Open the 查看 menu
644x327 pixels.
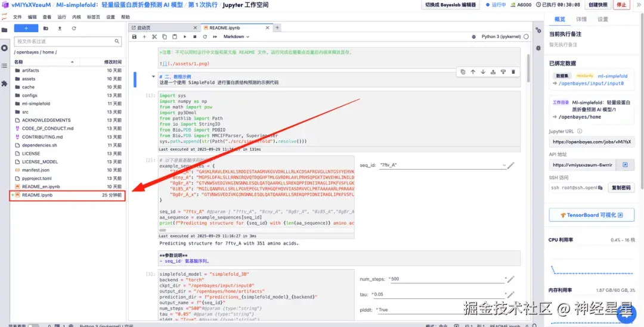tap(47, 17)
